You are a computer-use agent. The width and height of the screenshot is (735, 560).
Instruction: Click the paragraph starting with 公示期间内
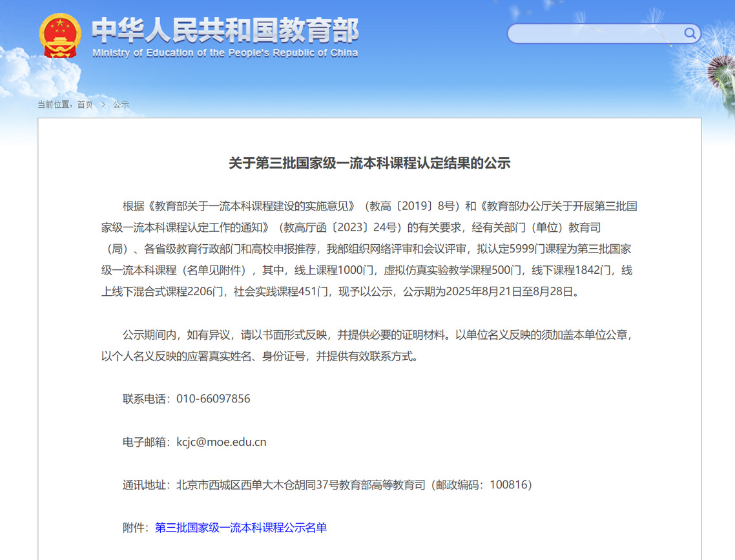(369, 346)
